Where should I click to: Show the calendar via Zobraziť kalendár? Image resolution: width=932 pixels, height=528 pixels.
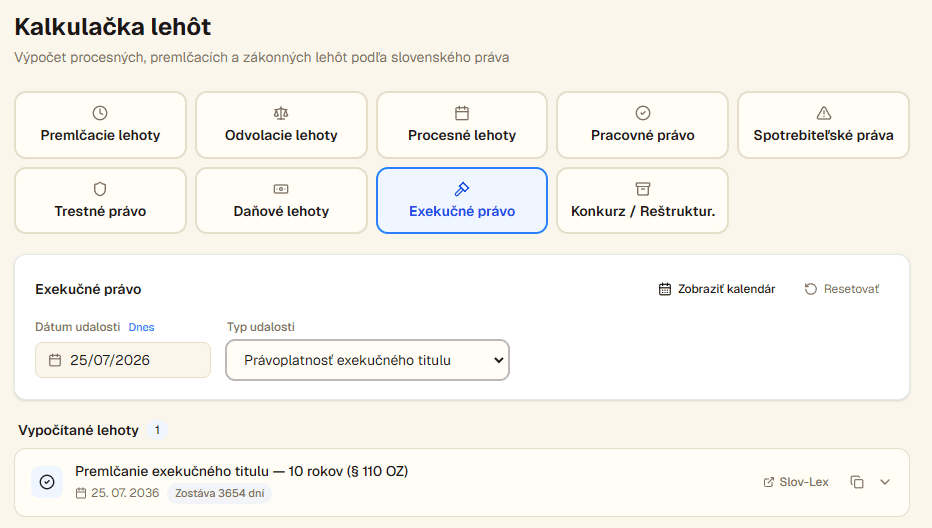pyautogui.click(x=717, y=289)
